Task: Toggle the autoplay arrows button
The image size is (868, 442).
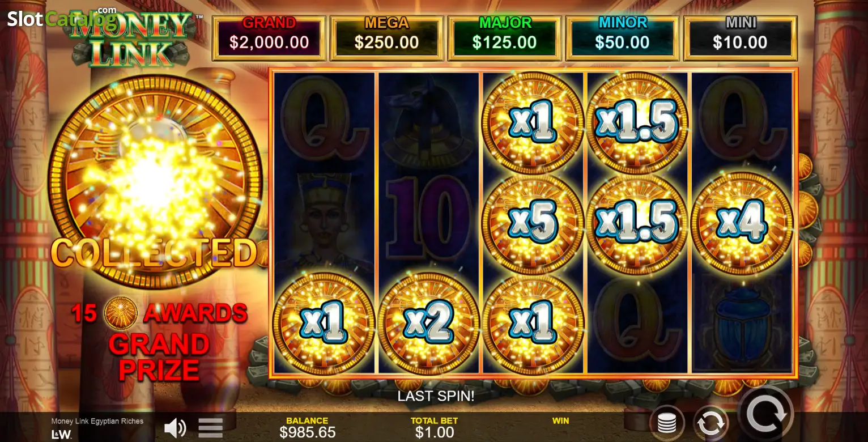Action: coord(710,423)
